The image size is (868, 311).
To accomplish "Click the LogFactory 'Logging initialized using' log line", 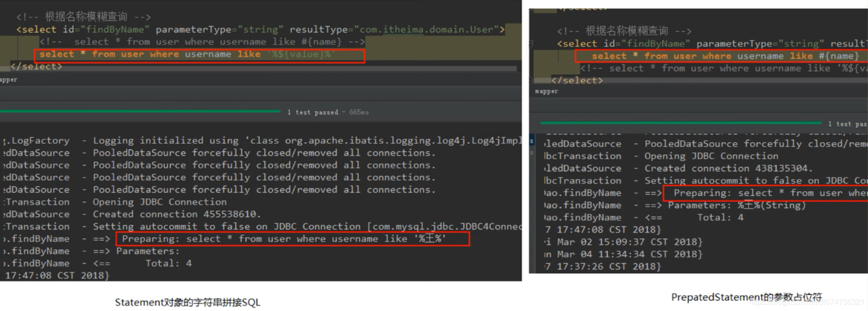I will tap(262, 141).
